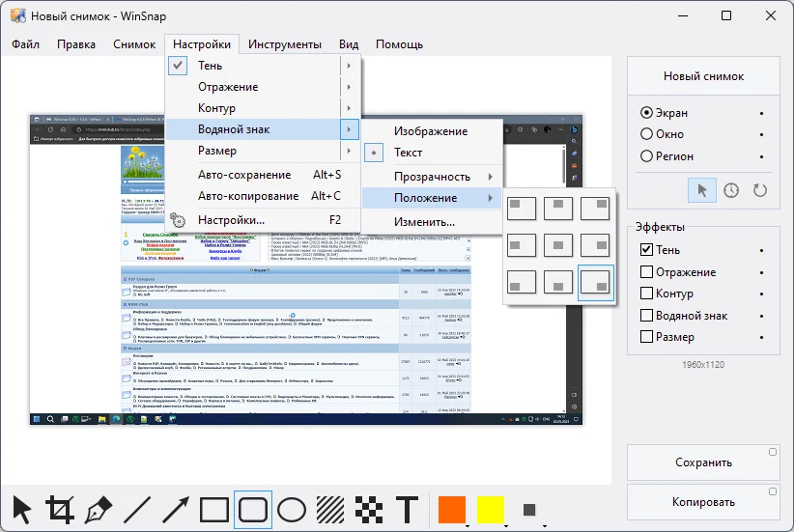Image resolution: width=794 pixels, height=532 pixels.
Task: Open the Помощь menu
Action: (399, 44)
